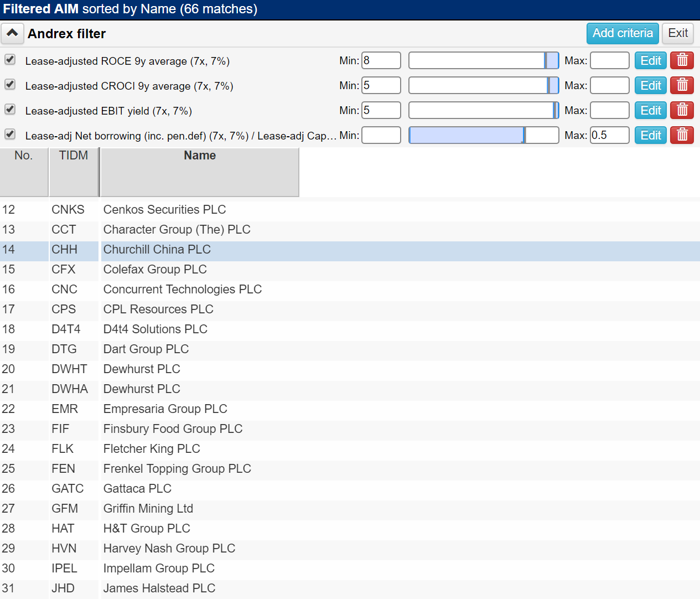
Task: Focus the Min field for CROCI 9y average
Action: [381, 85]
